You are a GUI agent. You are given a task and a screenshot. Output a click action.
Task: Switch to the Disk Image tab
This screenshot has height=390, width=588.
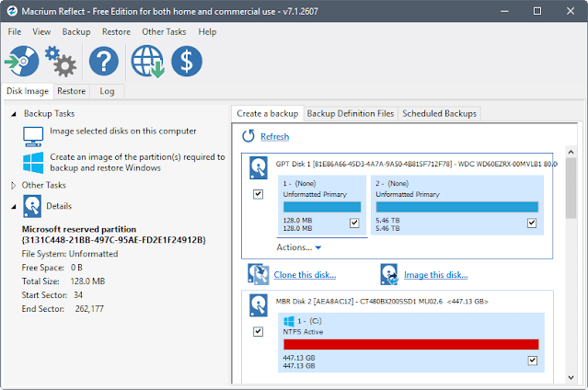[x=28, y=91]
